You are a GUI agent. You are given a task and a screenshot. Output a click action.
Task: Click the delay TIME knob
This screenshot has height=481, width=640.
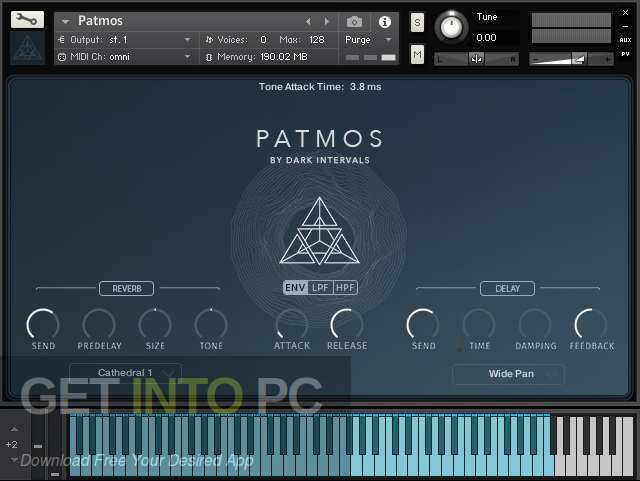coord(479,325)
